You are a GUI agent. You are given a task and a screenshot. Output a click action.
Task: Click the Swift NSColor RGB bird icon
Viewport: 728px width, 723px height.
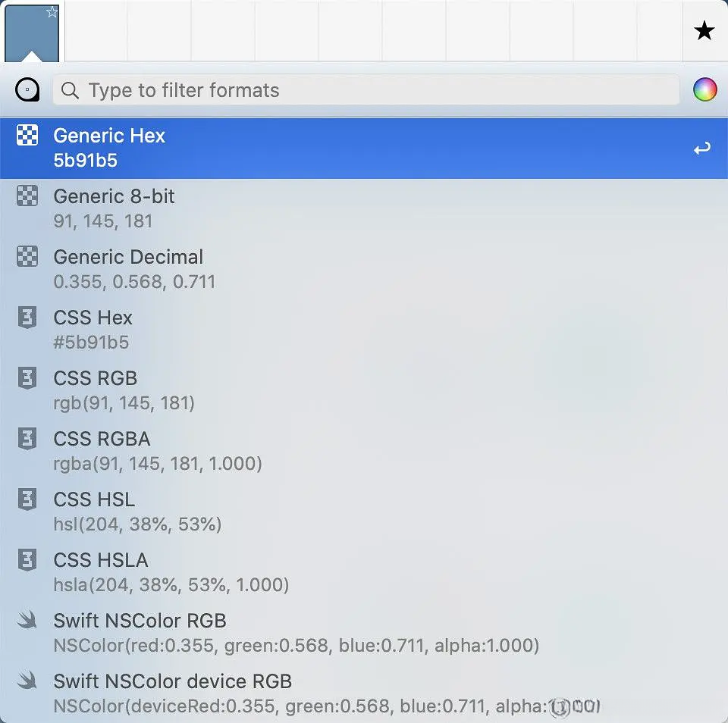pos(27,620)
